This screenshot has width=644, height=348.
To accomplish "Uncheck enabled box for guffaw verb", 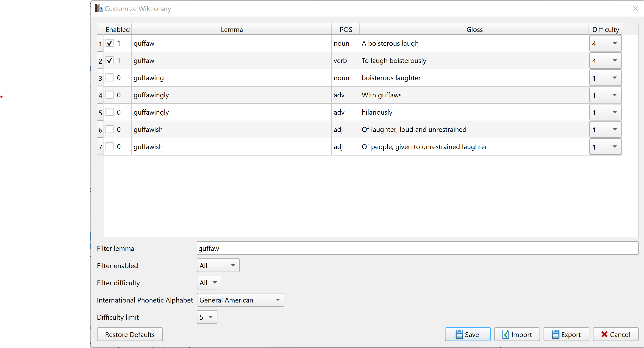I will tap(109, 60).
